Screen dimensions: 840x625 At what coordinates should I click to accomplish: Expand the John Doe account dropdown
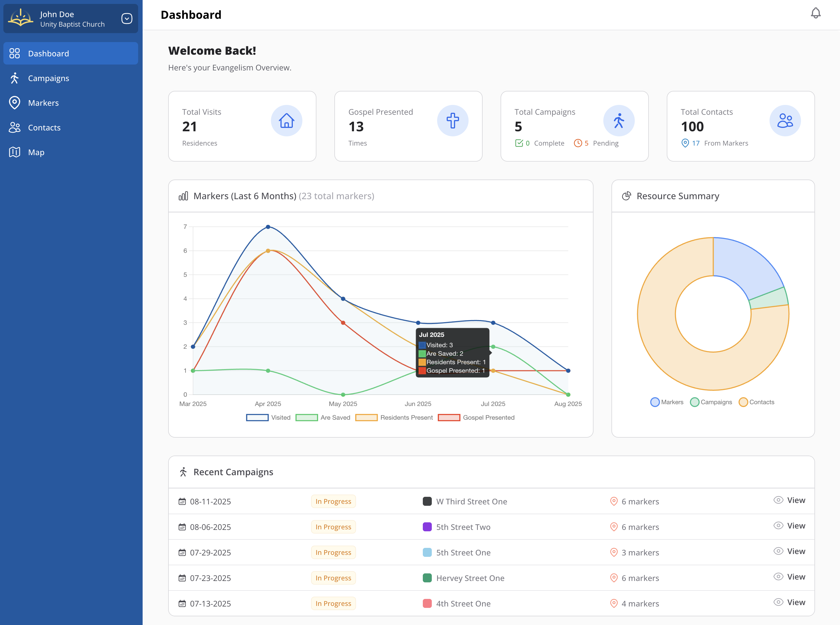(x=127, y=19)
